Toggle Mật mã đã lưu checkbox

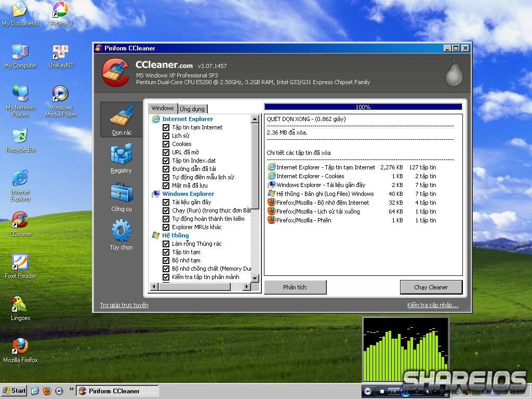166,185
